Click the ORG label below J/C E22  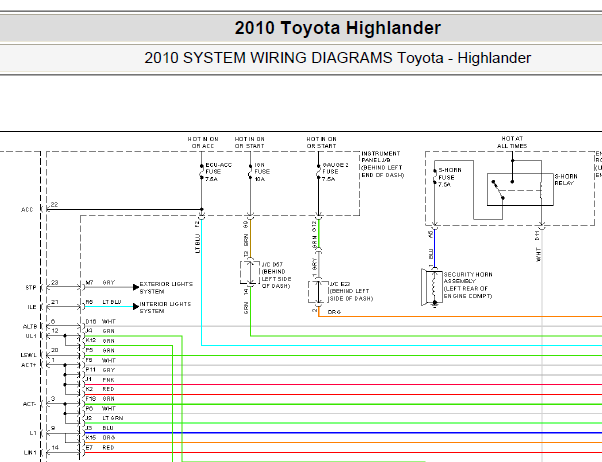pyautogui.click(x=334, y=312)
